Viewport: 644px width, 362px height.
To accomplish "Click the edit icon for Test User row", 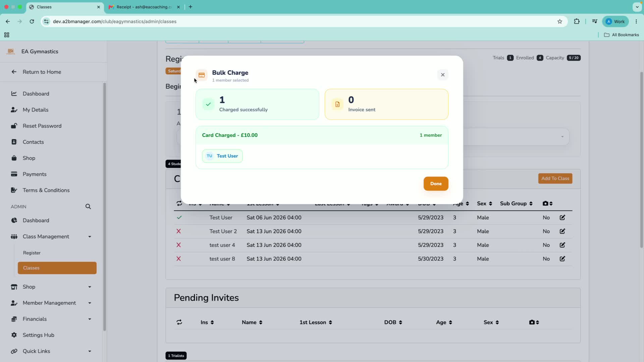I will click(562, 218).
